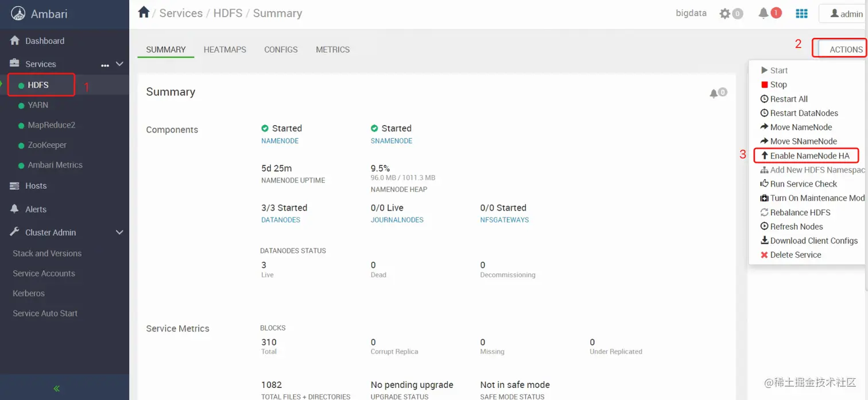The image size is (868, 400).
Task: Click the '5d 25m' uptime value
Action: [277, 168]
